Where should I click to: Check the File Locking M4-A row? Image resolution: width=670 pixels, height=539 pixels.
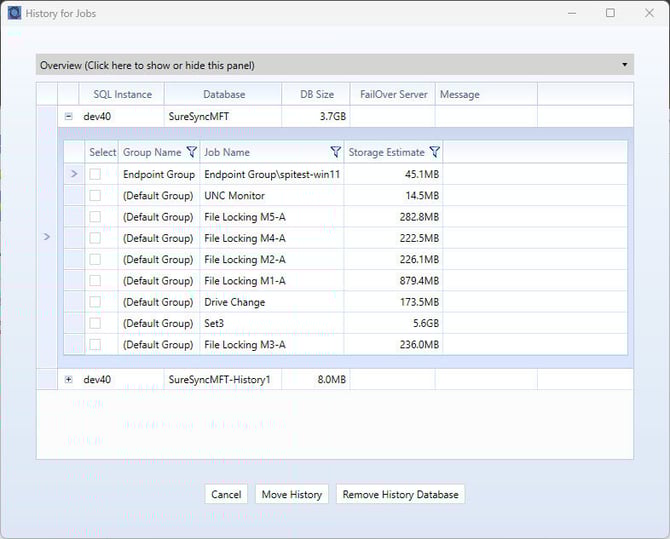[x=95, y=238]
